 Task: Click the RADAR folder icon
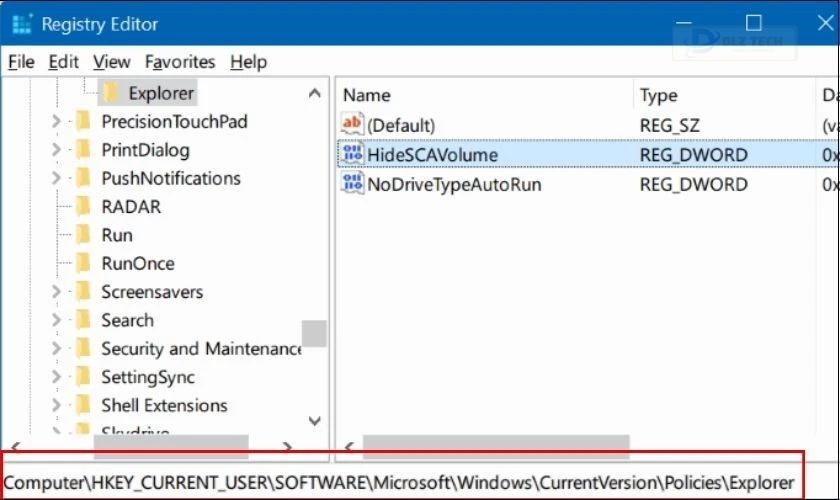point(84,207)
